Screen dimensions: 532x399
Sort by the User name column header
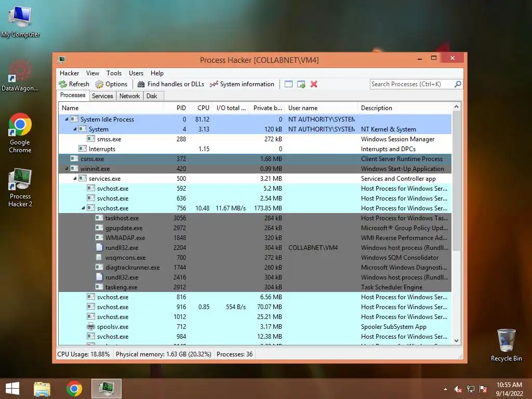[321, 108]
